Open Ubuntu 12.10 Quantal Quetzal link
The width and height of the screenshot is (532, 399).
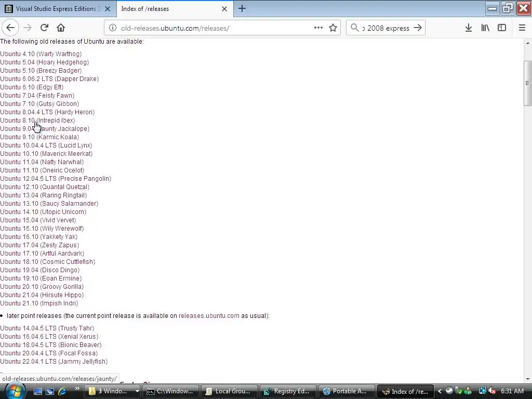pos(45,187)
